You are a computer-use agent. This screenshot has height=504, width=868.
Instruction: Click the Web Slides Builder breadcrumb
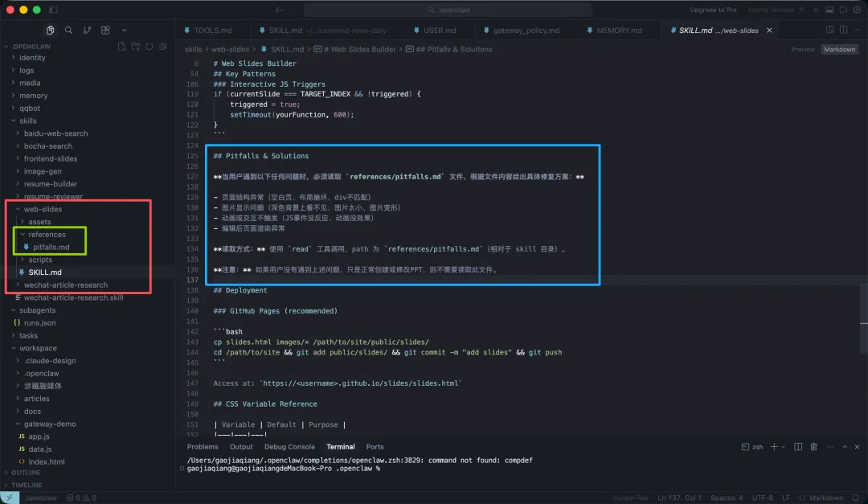coord(355,49)
